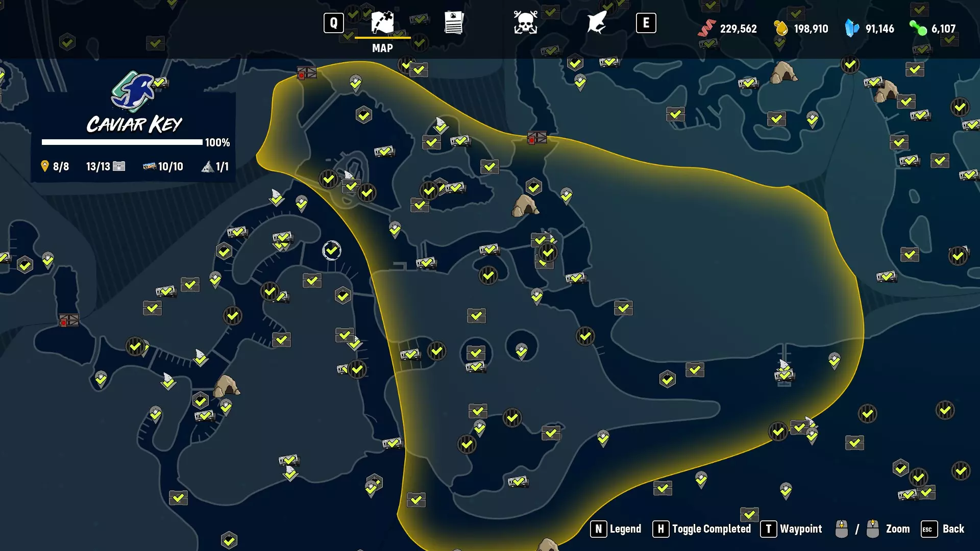The image size is (980, 551).
Task: Click the red protein resource icon
Action: point(706,29)
